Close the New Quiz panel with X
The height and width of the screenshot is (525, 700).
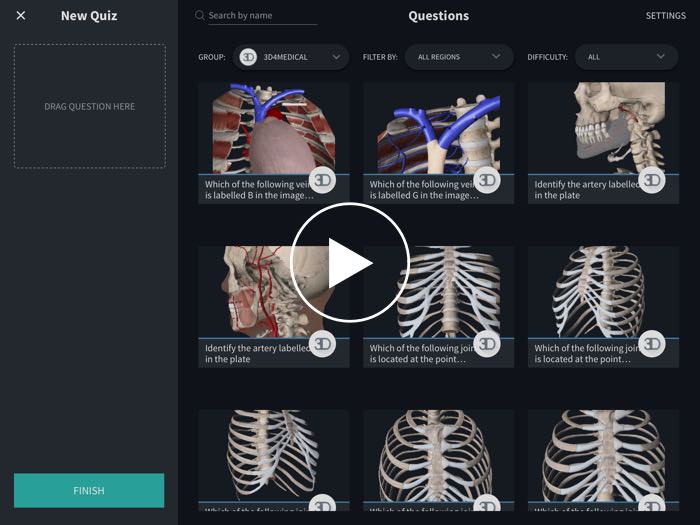(x=21, y=16)
